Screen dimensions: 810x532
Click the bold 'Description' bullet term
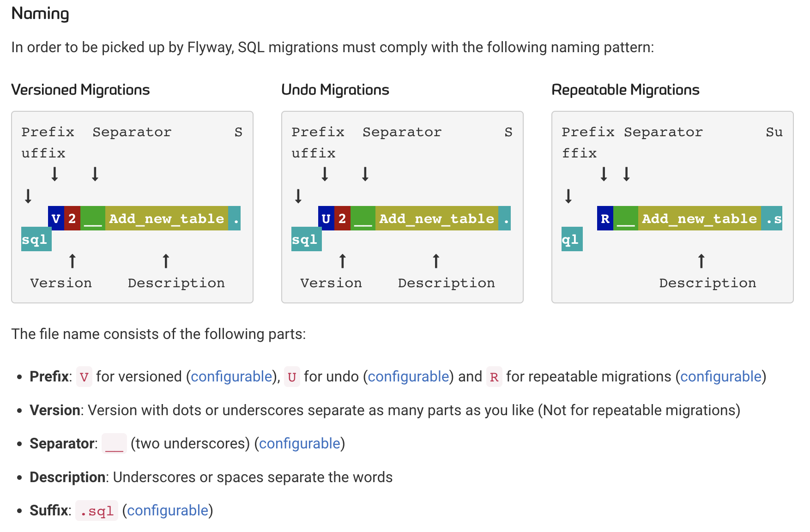67,478
